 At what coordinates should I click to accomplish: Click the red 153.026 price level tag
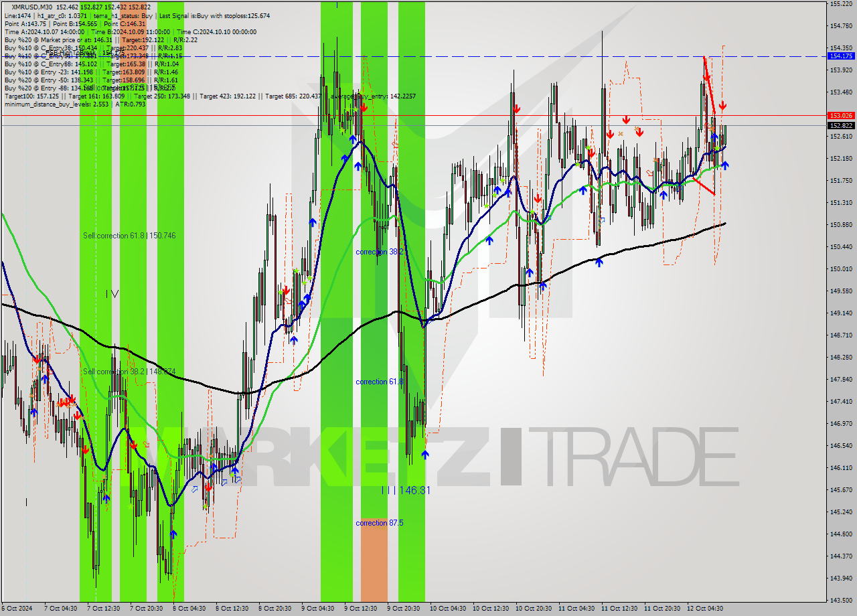[x=841, y=116]
